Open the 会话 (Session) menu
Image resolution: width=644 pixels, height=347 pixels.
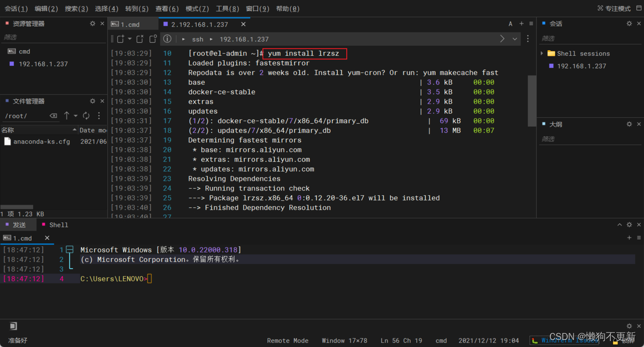pos(16,9)
